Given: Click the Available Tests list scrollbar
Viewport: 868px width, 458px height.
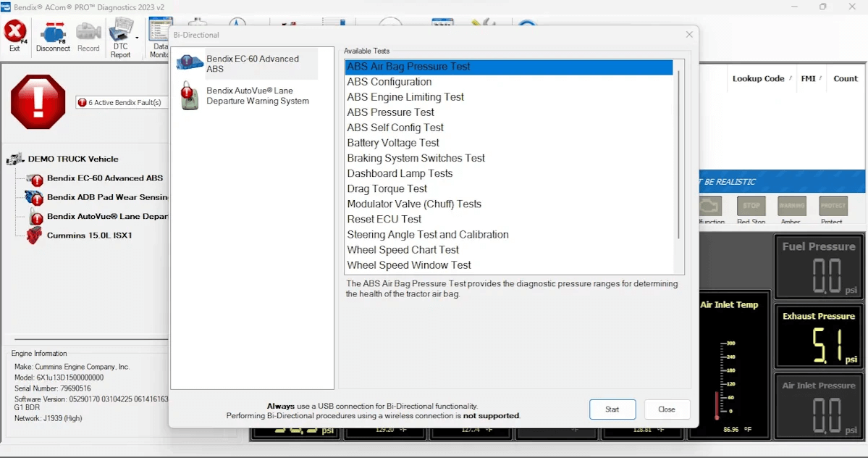Looking at the screenshot, I should 678,156.
